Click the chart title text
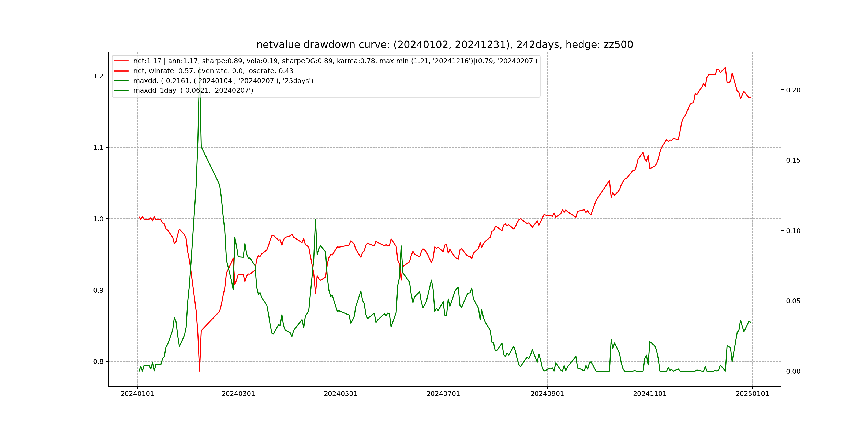The image size is (868, 434). point(444,44)
